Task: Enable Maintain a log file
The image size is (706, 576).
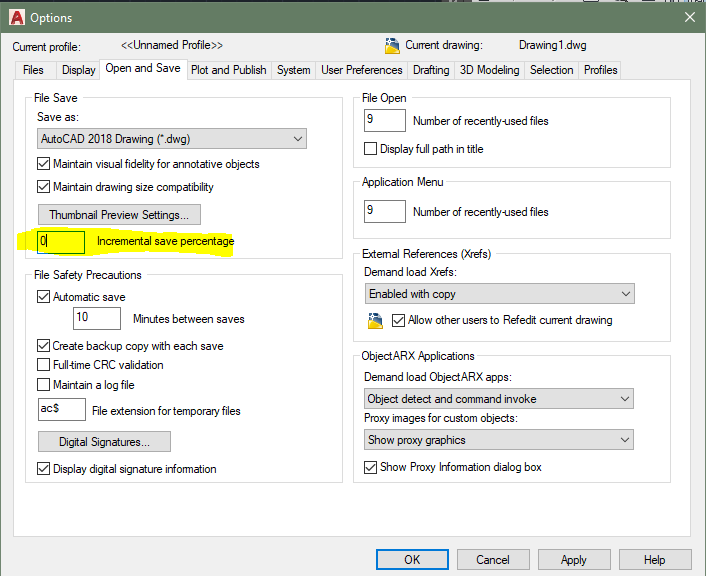Action: 44,385
